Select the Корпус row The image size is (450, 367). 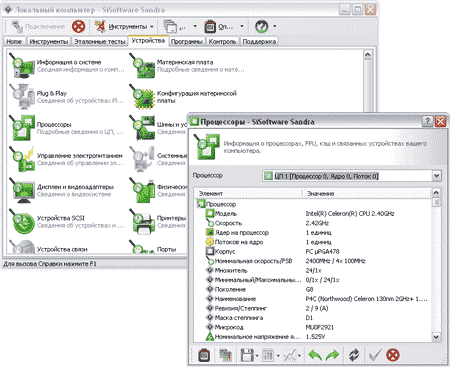313,251
